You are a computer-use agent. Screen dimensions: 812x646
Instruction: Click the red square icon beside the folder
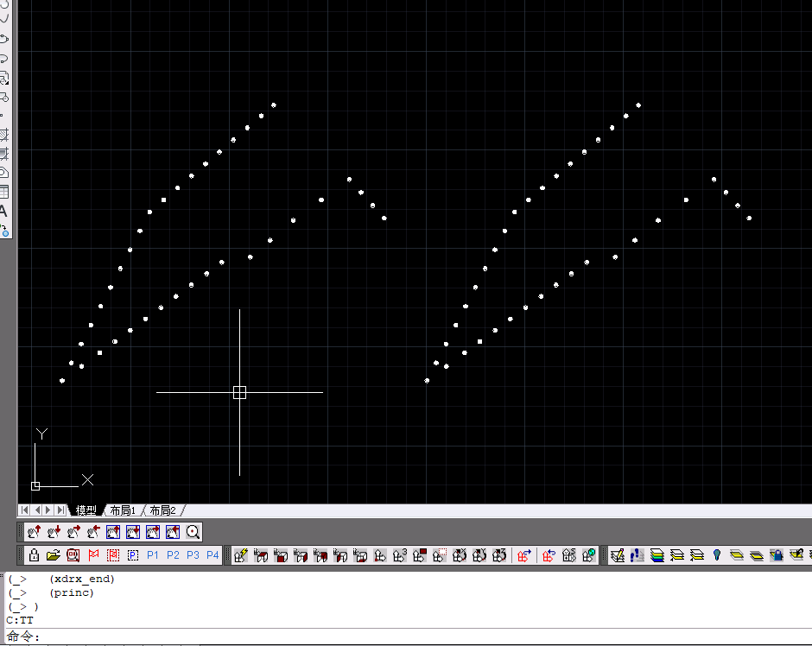coord(73,555)
